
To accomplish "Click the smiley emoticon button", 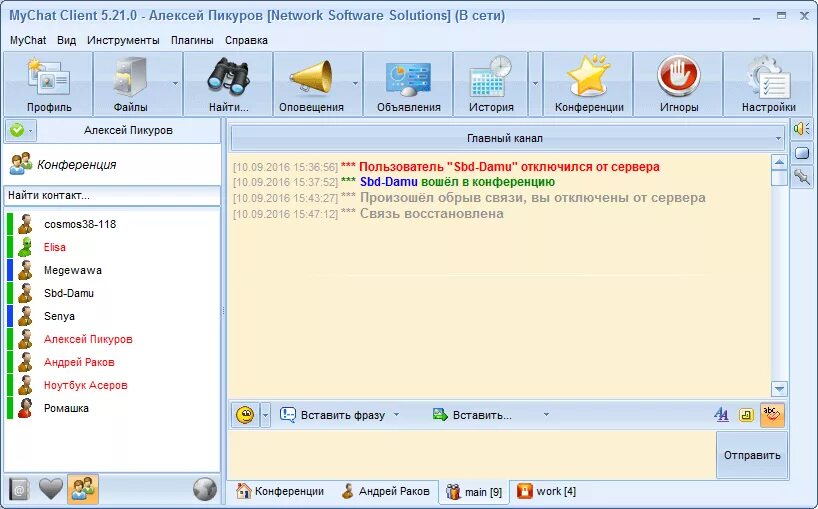I will pos(245,415).
